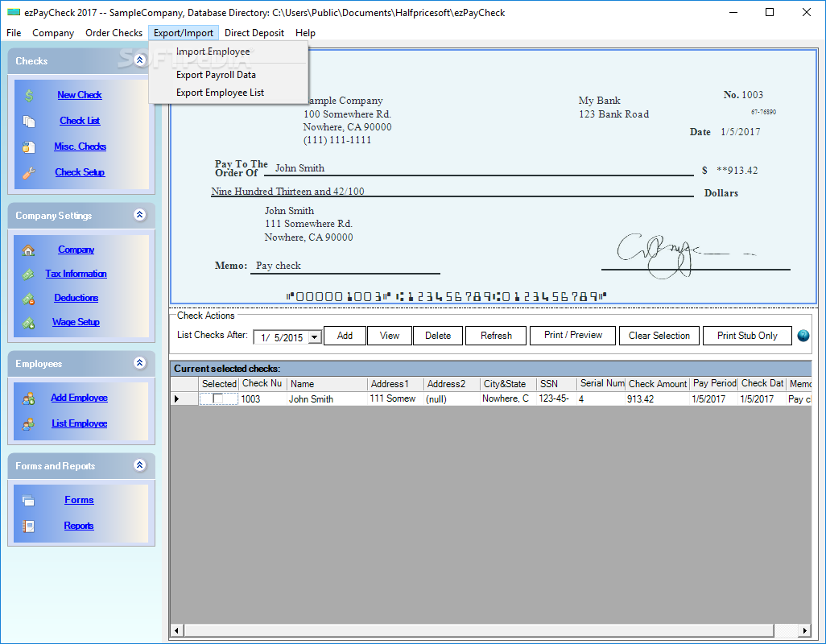Click the icon beside Deductions
826x644 pixels.
point(28,299)
